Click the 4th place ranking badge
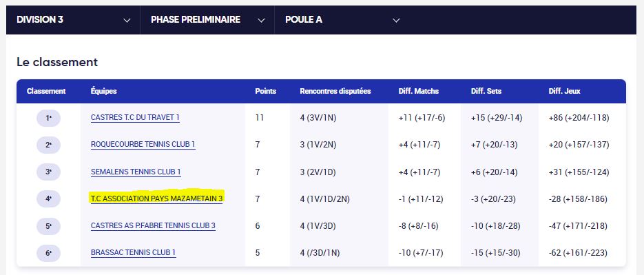 pyautogui.click(x=48, y=199)
